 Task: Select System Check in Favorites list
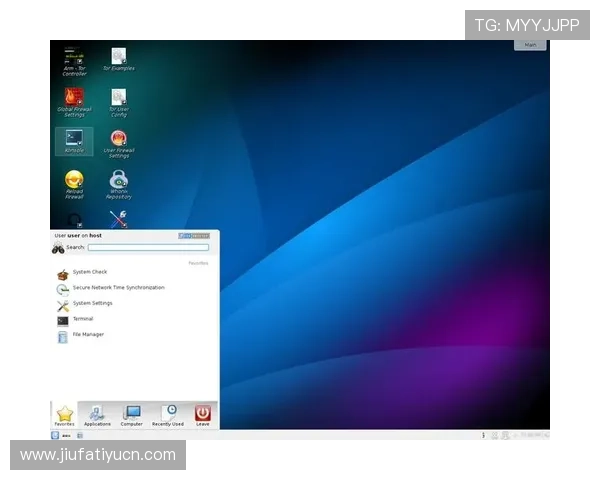coord(89,272)
